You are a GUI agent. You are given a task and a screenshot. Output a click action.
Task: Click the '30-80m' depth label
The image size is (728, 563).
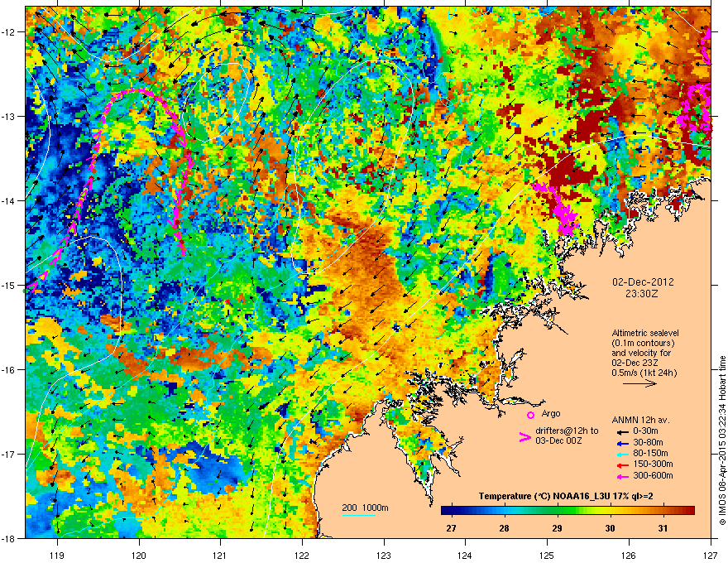click(x=648, y=442)
